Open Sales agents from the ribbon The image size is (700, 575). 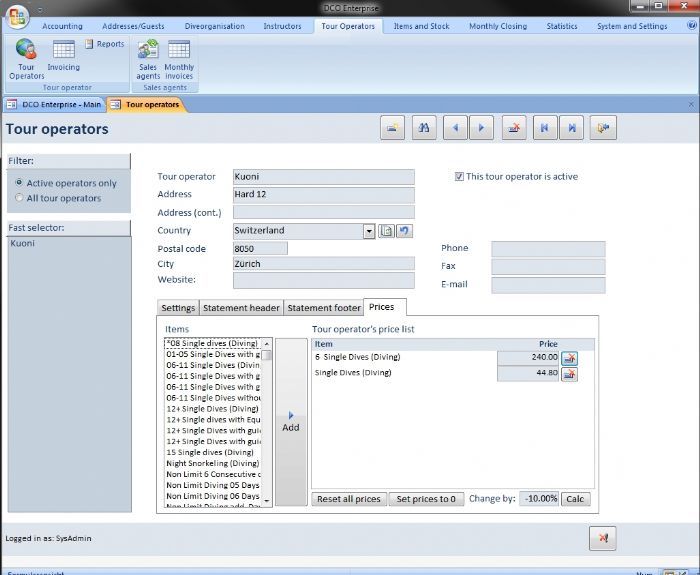148,58
